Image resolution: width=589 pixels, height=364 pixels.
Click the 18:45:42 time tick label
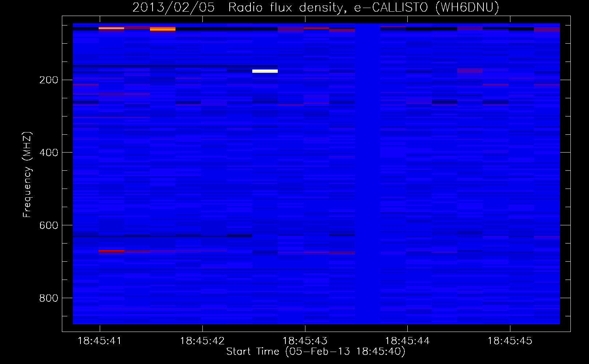202,341
